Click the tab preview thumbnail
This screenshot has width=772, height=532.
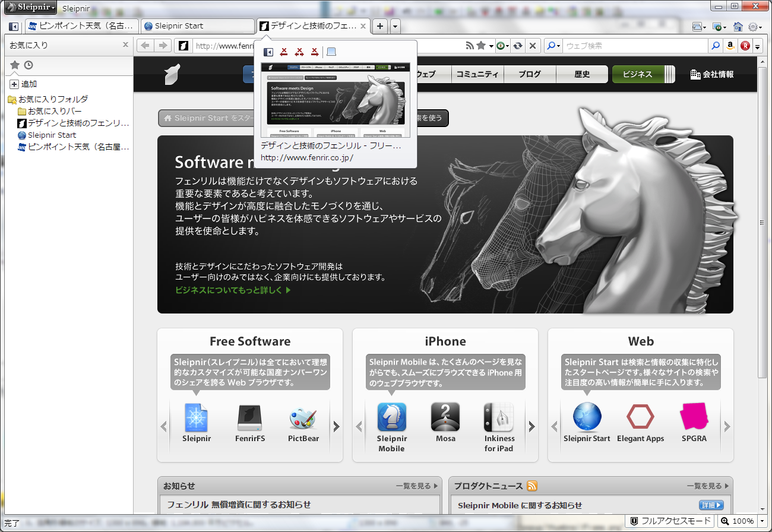coord(335,100)
